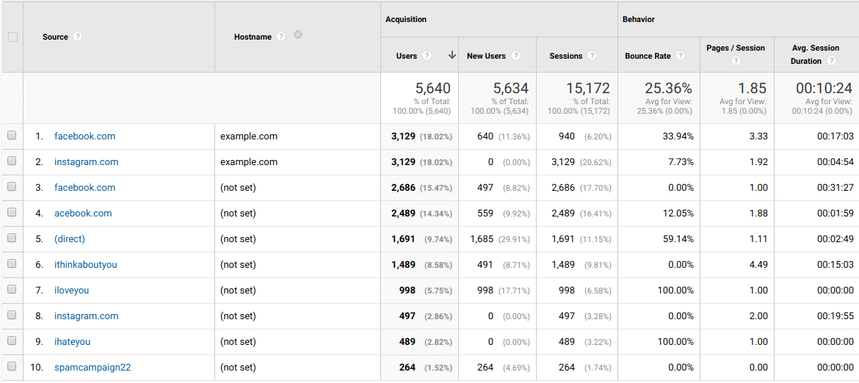Remove the Hostname secondary dimension
The height and width of the screenshot is (383, 859).
[298, 35]
